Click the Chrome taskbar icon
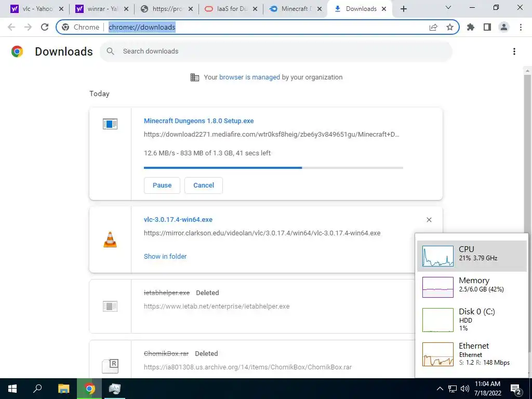 [x=89, y=389]
